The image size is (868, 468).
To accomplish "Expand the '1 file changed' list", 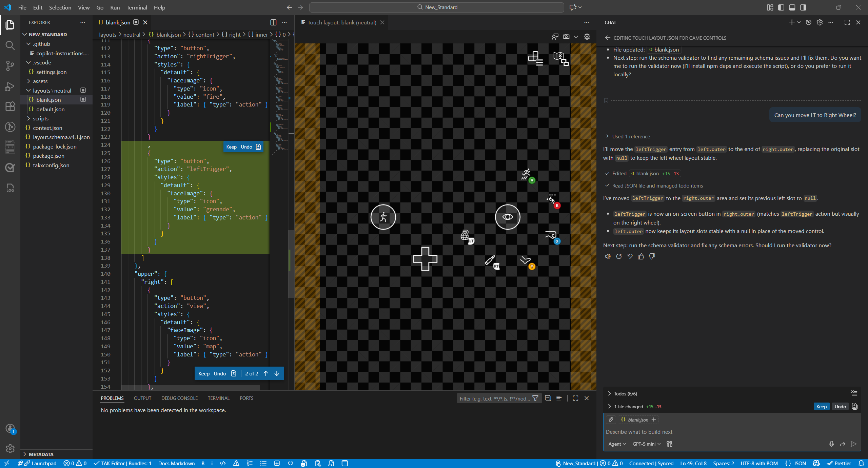I will [609, 406].
